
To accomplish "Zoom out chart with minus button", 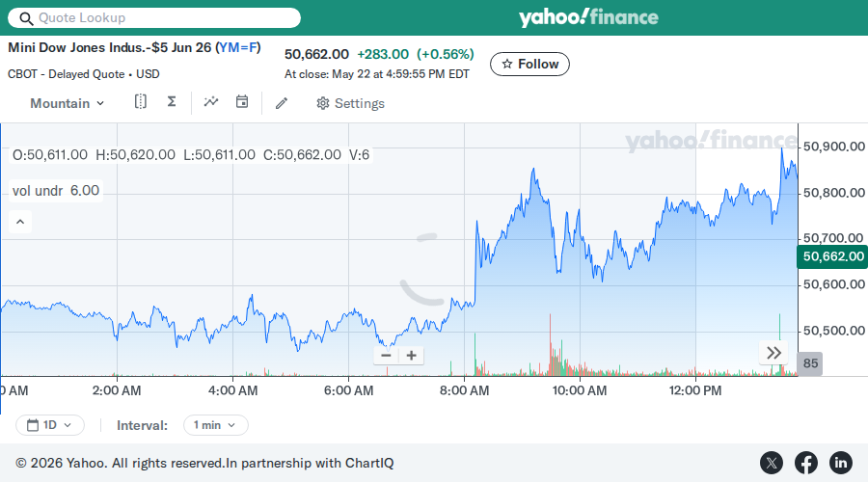I will click(x=387, y=356).
